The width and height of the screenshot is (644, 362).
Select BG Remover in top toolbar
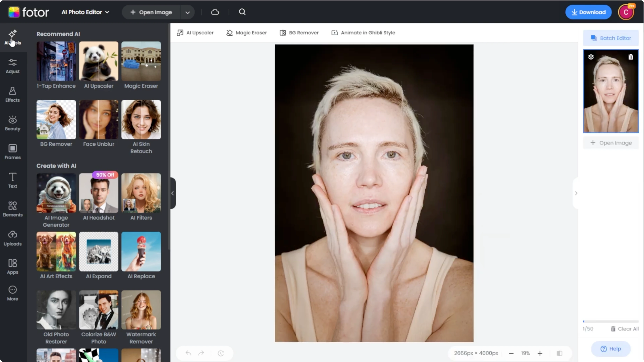pyautogui.click(x=299, y=33)
